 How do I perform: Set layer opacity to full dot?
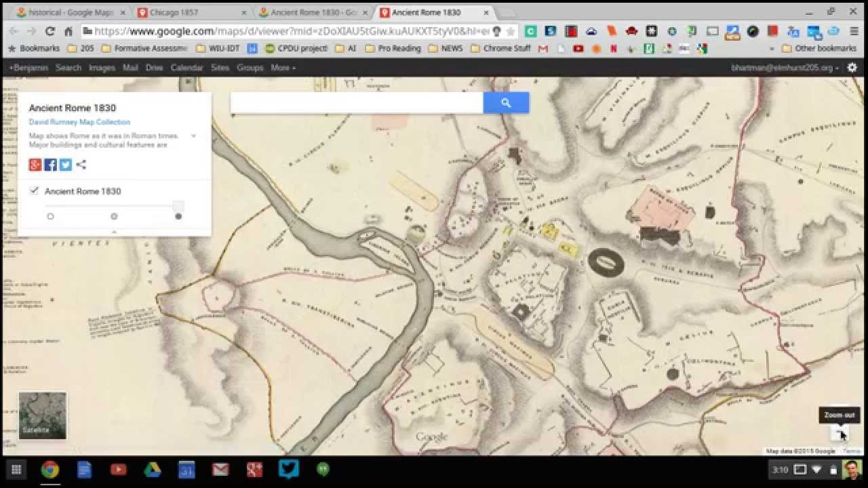pyautogui.click(x=178, y=216)
